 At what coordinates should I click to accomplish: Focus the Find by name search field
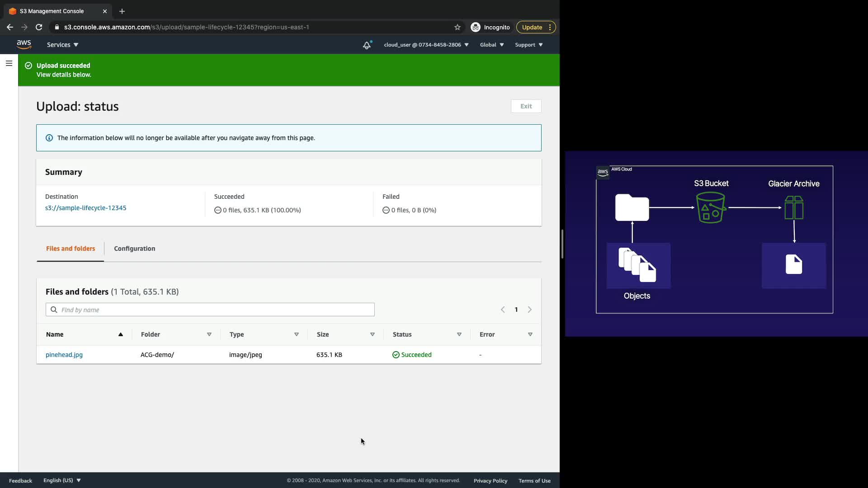pyautogui.click(x=210, y=310)
